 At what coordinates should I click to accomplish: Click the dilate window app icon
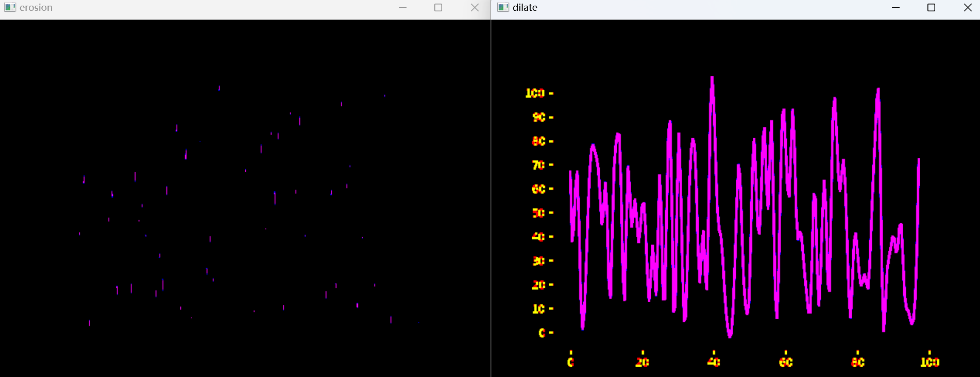[503, 7]
